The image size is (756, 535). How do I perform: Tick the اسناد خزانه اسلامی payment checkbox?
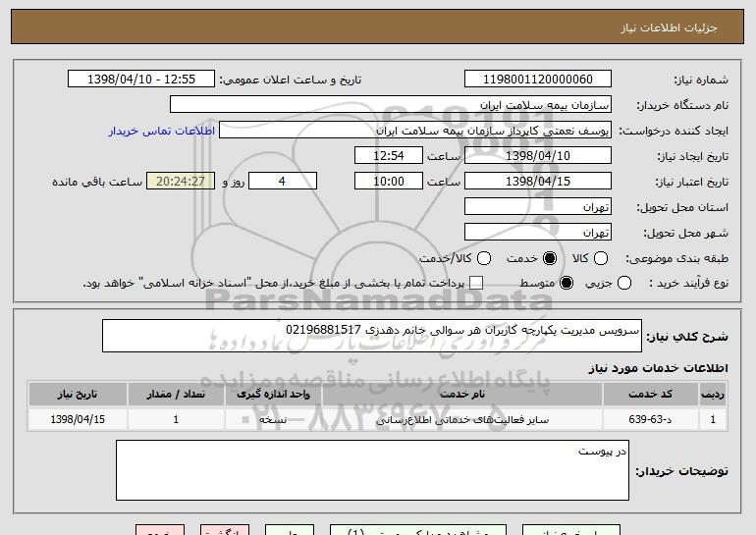[476, 284]
